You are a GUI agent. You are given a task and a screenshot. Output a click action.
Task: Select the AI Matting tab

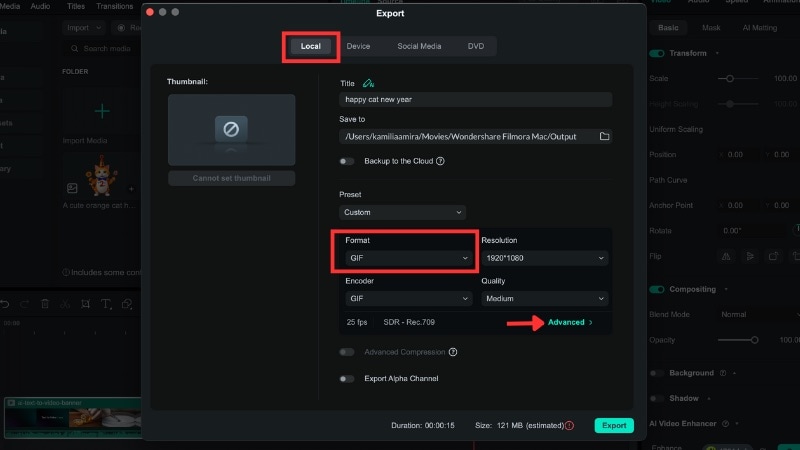(x=760, y=28)
